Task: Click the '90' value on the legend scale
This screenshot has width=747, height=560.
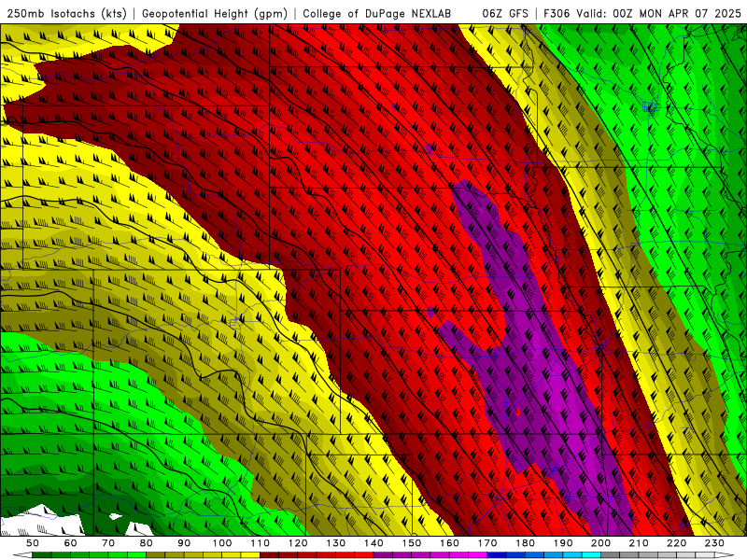Action: coord(184,543)
